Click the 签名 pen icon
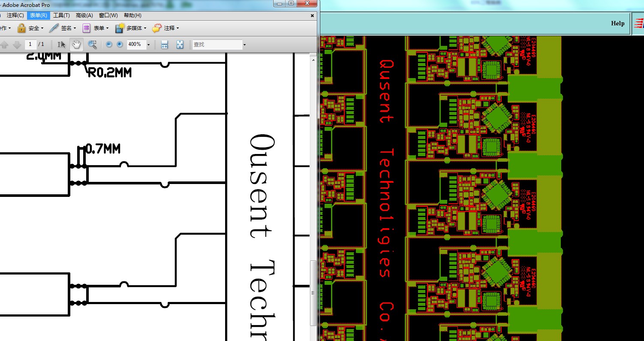 click(x=54, y=28)
